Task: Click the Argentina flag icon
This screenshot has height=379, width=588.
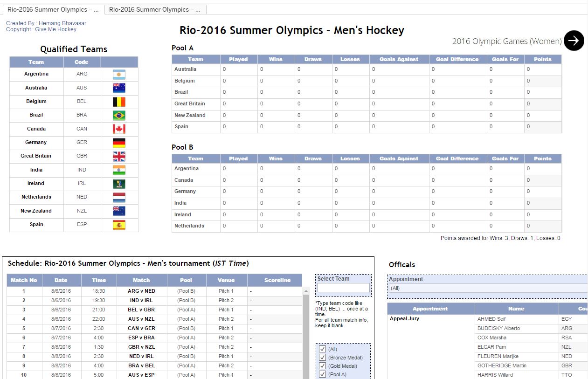Action: [x=119, y=75]
